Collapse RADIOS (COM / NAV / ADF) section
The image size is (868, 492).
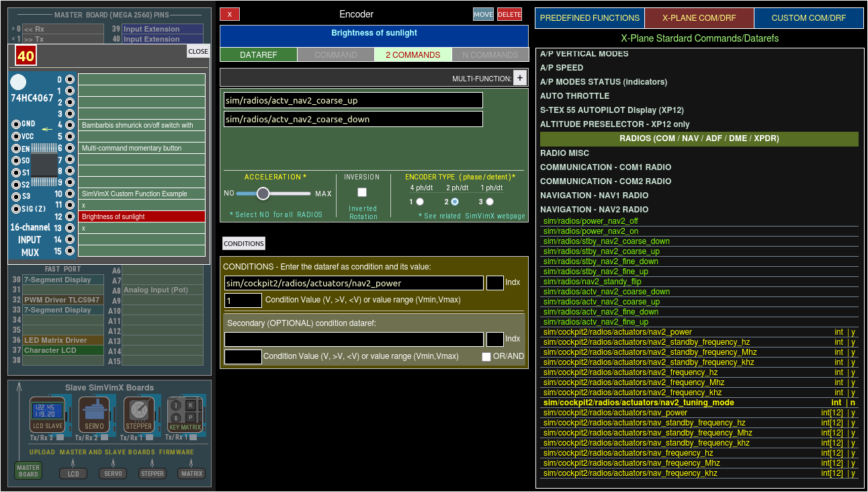coord(699,139)
